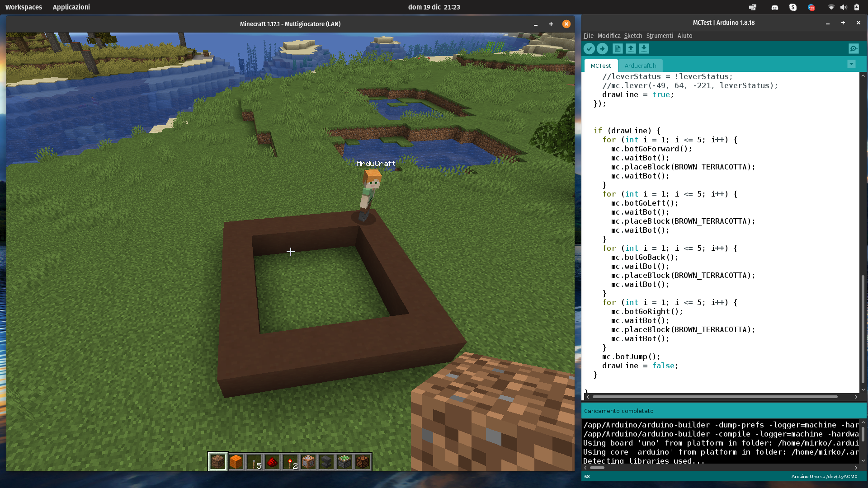
Task: Create a new sketch with the New icon
Action: click(x=618, y=49)
